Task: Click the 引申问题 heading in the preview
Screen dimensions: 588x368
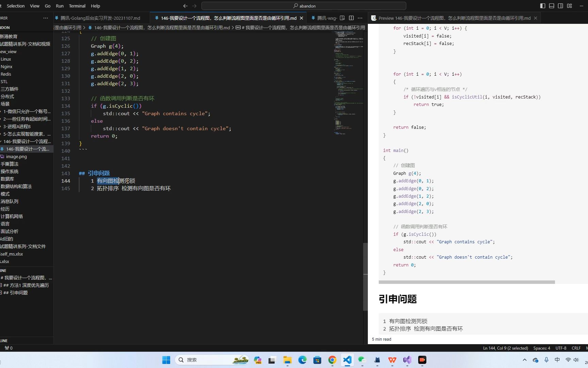Action: [x=397, y=299]
